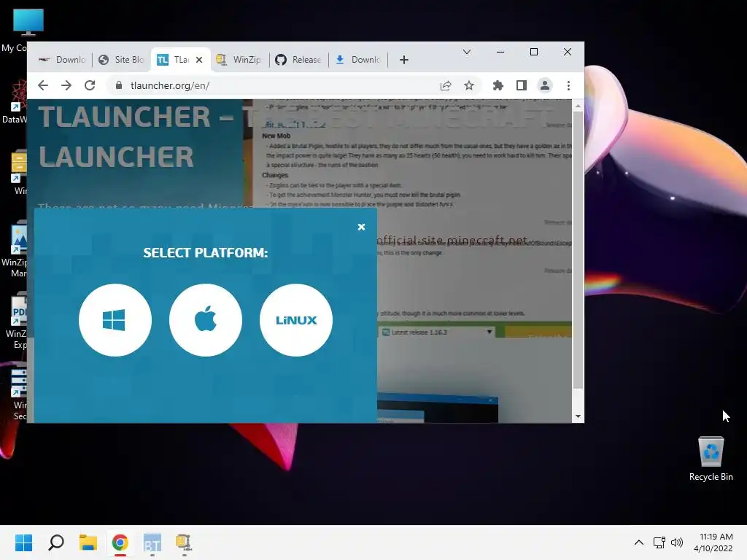Image resolution: width=747 pixels, height=560 pixels.
Task: Switch to the last Downlo tab
Action: click(357, 60)
